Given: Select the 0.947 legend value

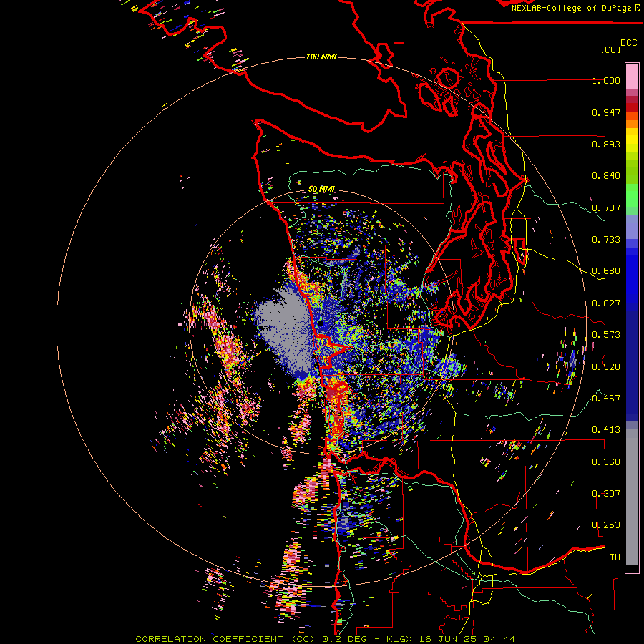Looking at the screenshot, I should [606, 112].
